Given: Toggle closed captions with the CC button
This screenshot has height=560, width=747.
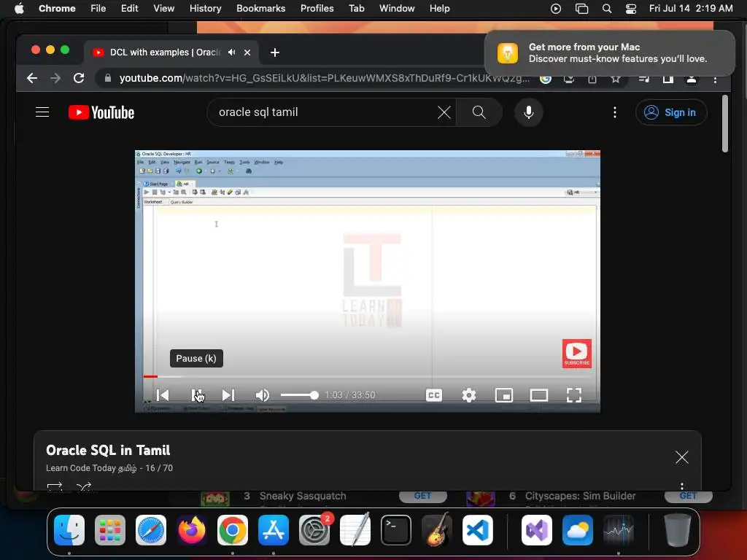Looking at the screenshot, I should [433, 394].
